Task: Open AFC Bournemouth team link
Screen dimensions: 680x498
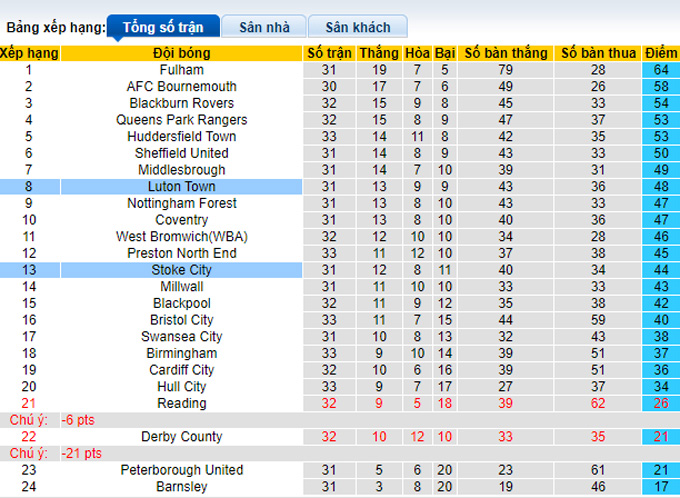Action: [x=181, y=87]
